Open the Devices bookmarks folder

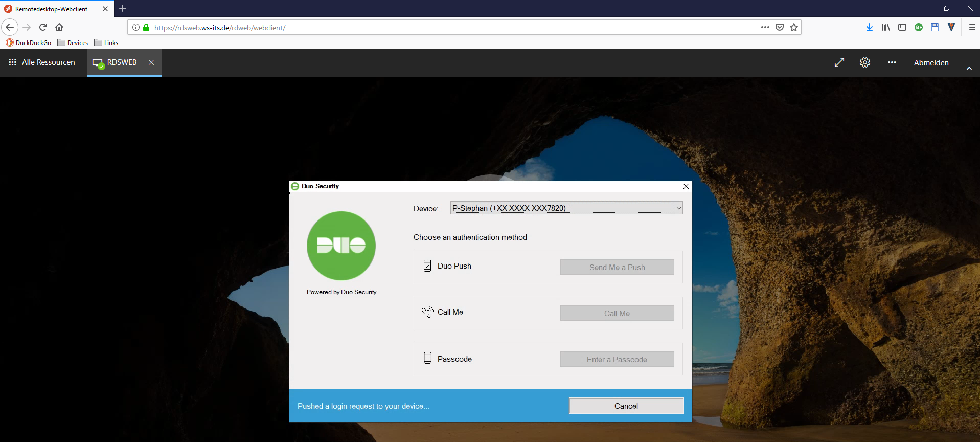73,43
